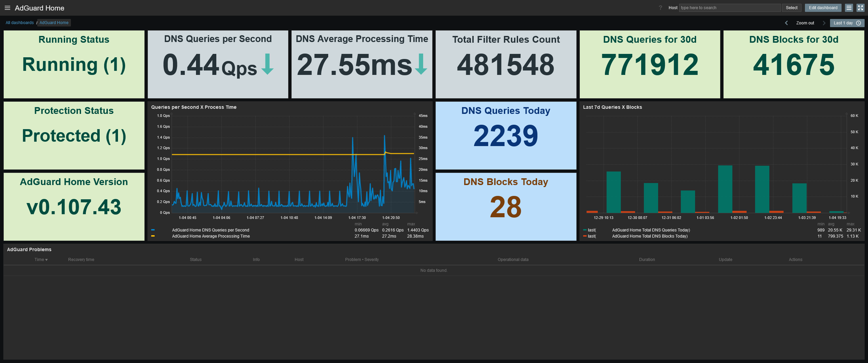Screen dimensions: 868x363
Task: Click the Running (1) status value
Action: pyautogui.click(x=74, y=65)
